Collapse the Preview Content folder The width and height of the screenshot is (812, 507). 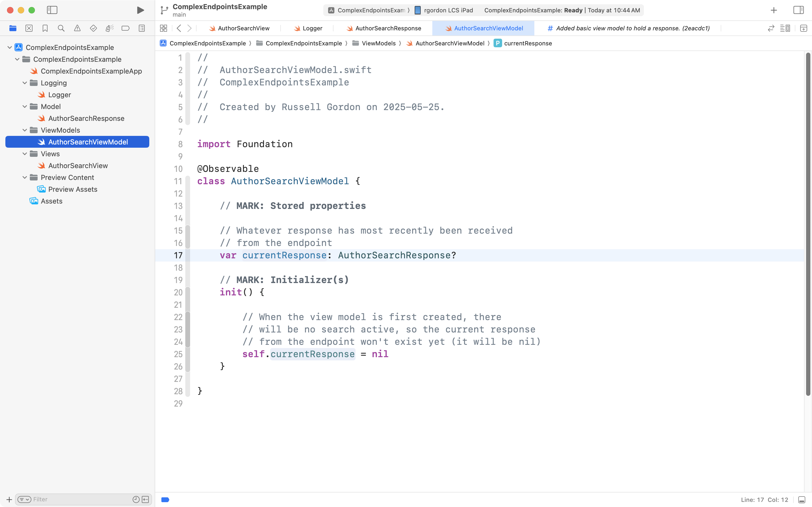click(x=25, y=178)
